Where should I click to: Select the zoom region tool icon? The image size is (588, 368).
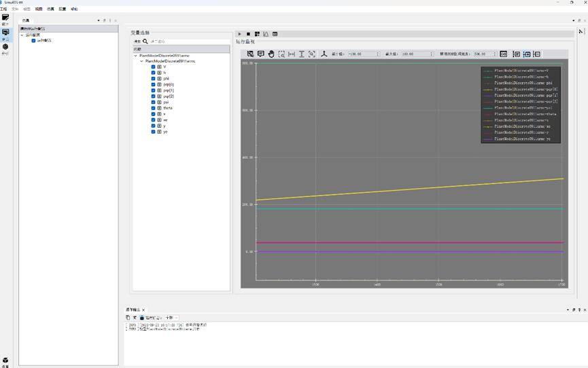tap(281, 54)
